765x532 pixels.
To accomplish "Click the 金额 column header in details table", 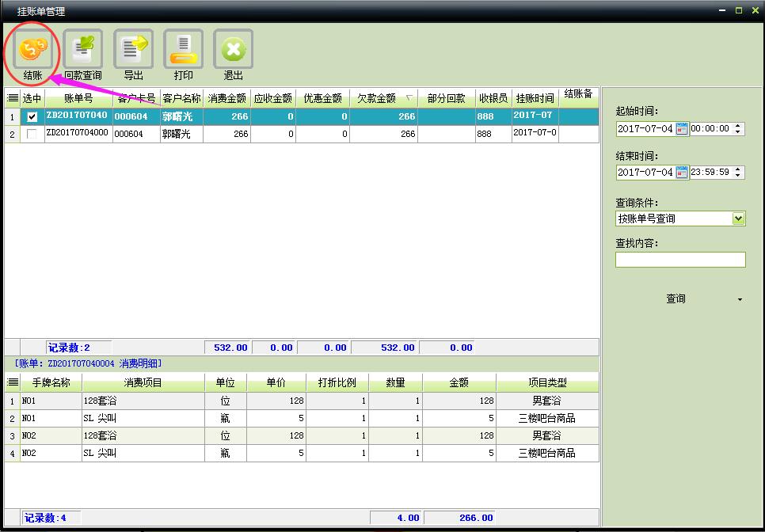I will tap(459, 383).
